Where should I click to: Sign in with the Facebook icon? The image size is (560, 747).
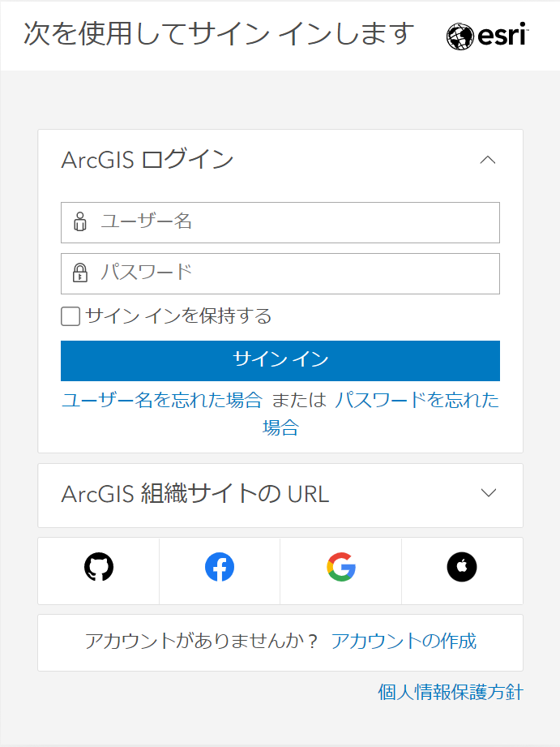tap(220, 567)
